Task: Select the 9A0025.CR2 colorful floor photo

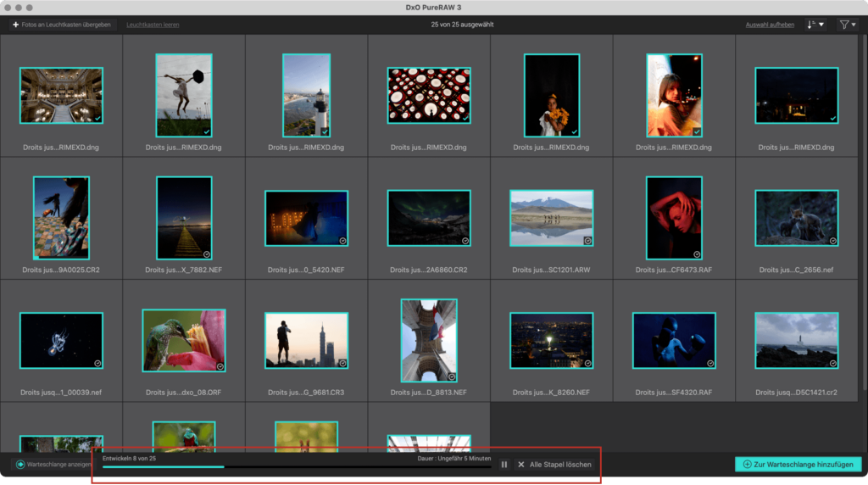Action: tap(61, 218)
